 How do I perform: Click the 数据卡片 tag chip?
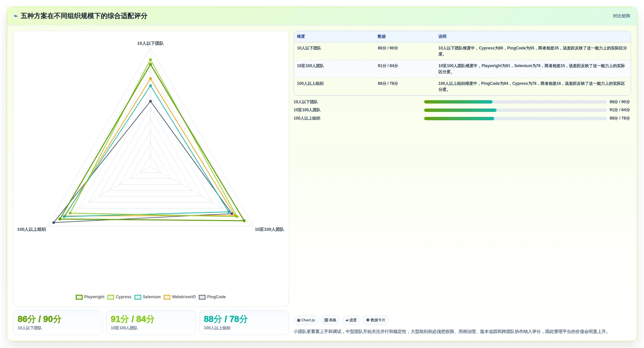pos(376,320)
